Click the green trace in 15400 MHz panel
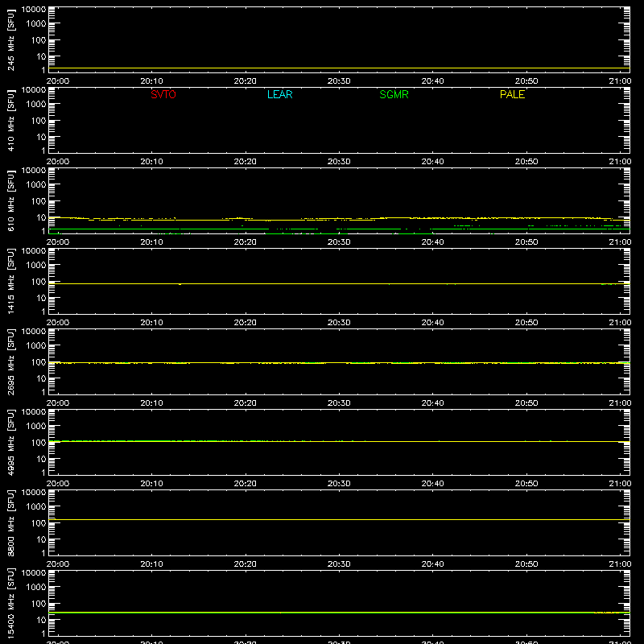 [x=339, y=613]
